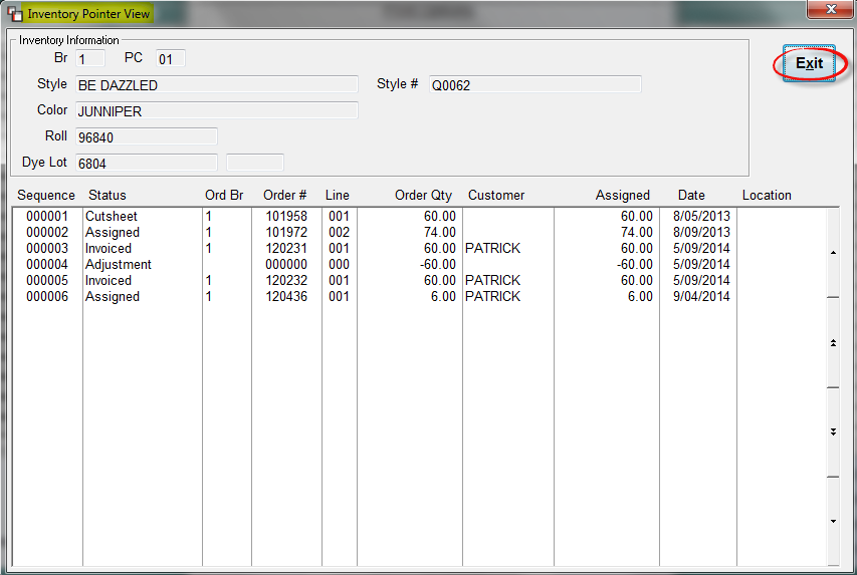Viewport: 857px width, 575px height.
Task: Click the Ord Br column header
Action: pyautogui.click(x=224, y=195)
